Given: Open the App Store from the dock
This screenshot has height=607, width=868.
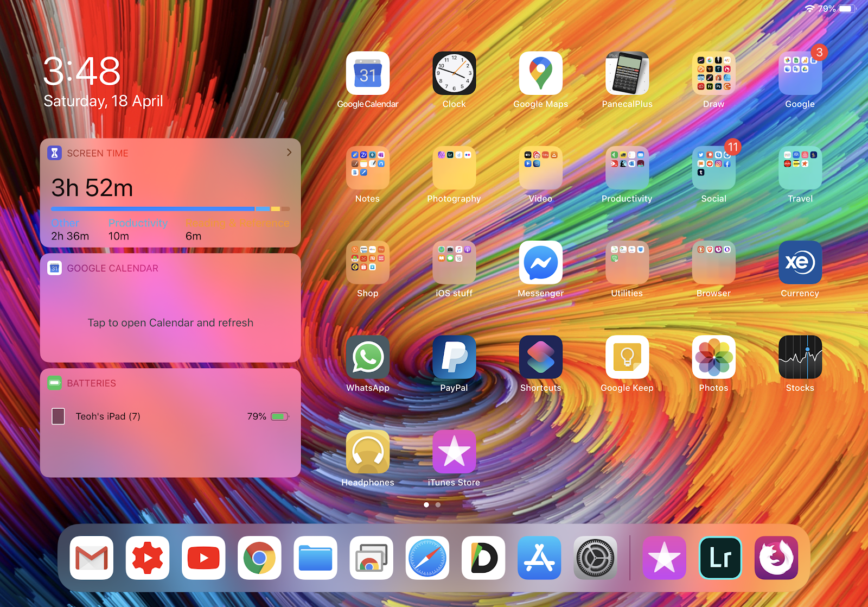Looking at the screenshot, I should (539, 558).
